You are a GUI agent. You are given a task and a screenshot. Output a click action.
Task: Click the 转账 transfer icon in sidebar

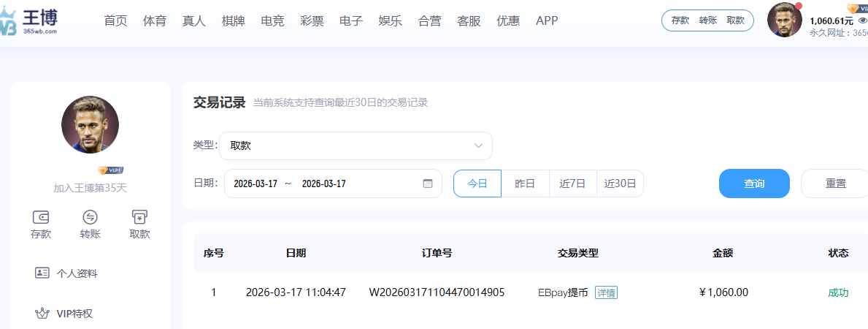(90, 217)
